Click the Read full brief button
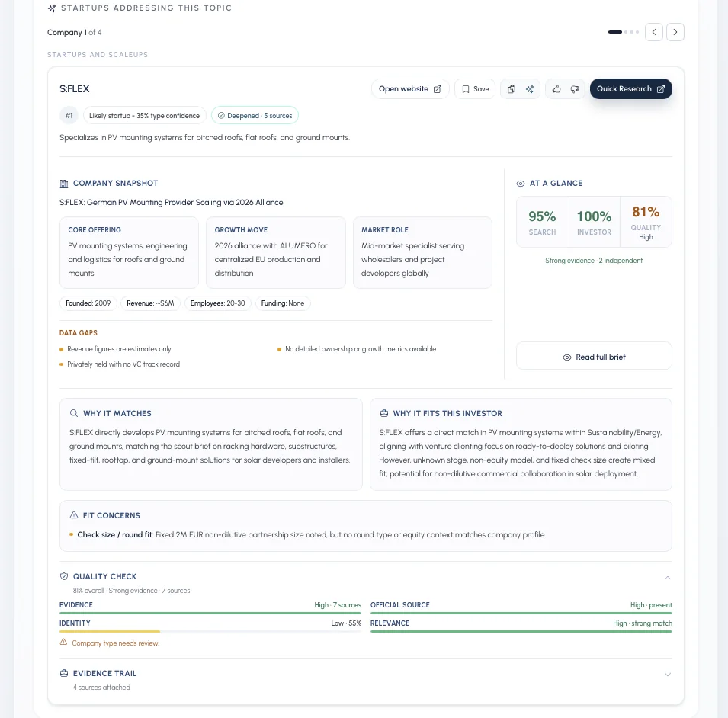Viewport: 728px width, 718px height. click(x=594, y=357)
